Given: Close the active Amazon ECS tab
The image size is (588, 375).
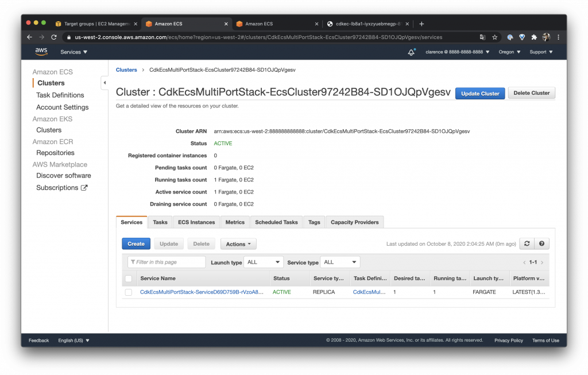Looking at the screenshot, I should click(x=226, y=24).
